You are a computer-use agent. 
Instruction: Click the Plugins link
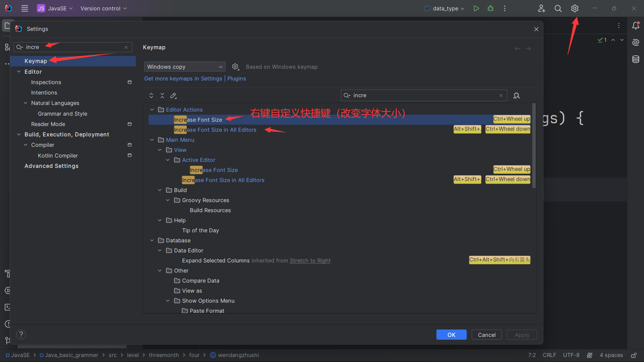pos(236,78)
